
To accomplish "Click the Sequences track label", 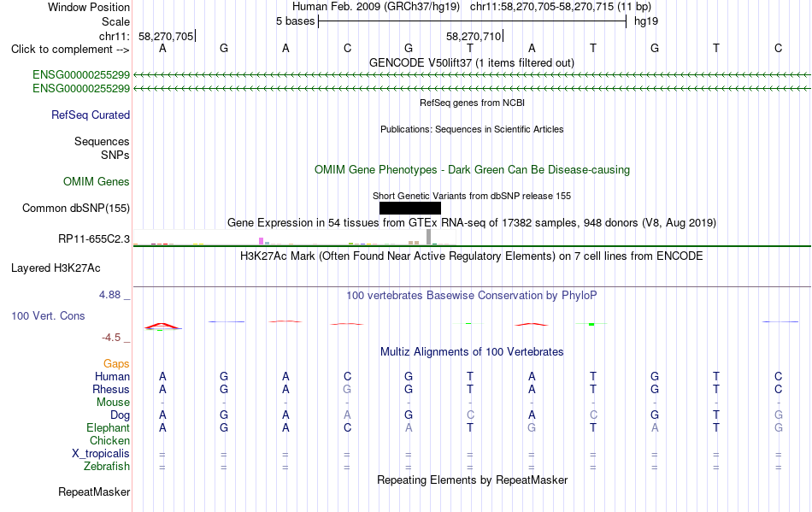I will coord(102,141).
